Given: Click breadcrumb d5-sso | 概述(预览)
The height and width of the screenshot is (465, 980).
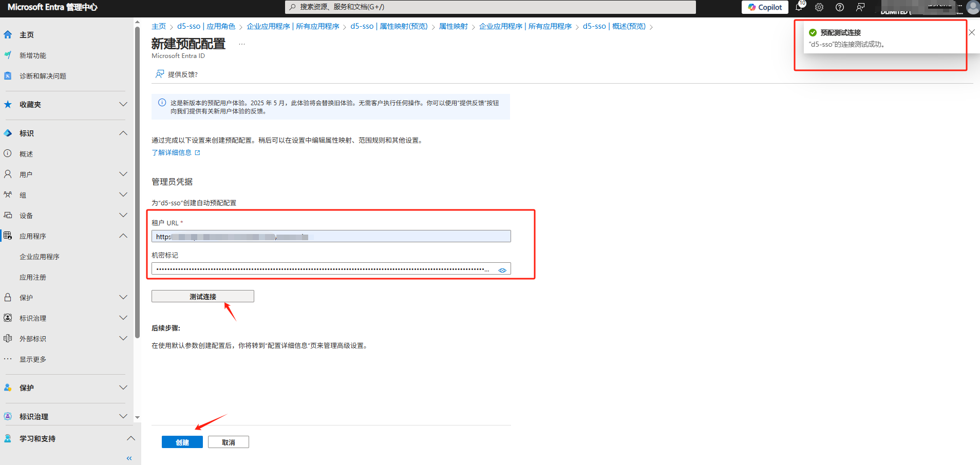Looking at the screenshot, I should coord(614,26).
